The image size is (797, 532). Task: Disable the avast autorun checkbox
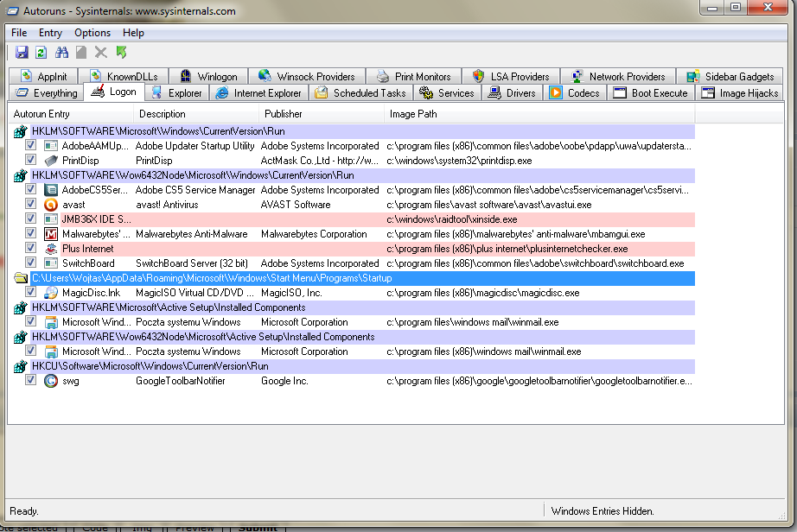(x=30, y=204)
